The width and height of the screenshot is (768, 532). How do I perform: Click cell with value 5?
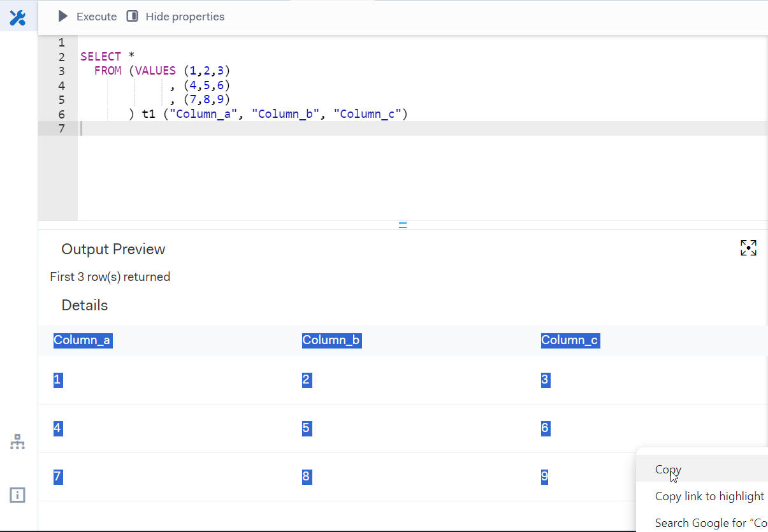[307, 428]
